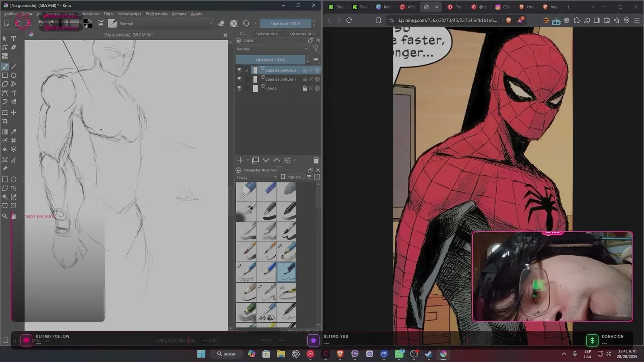
Task: Adjust the brush Opacidad slider in toolbar
Action: click(x=285, y=23)
